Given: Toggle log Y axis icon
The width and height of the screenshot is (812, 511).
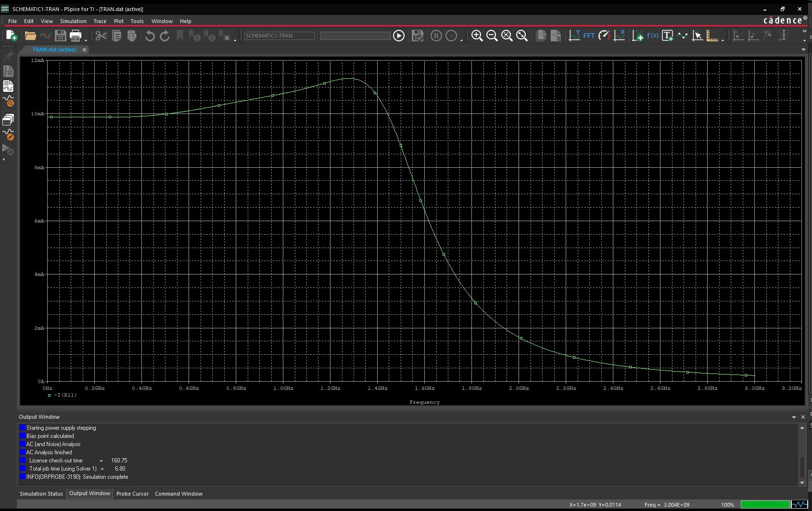Looking at the screenshot, I should pos(574,36).
